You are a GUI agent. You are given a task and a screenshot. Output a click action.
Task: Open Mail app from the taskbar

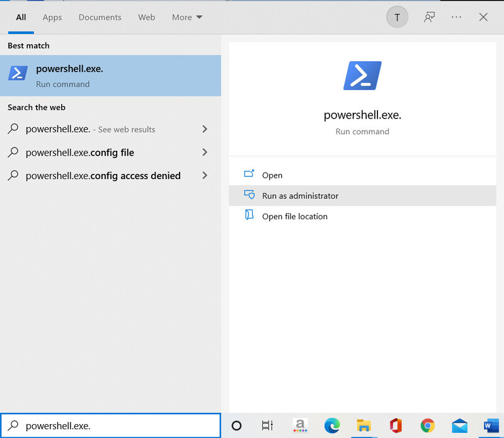pos(460,426)
